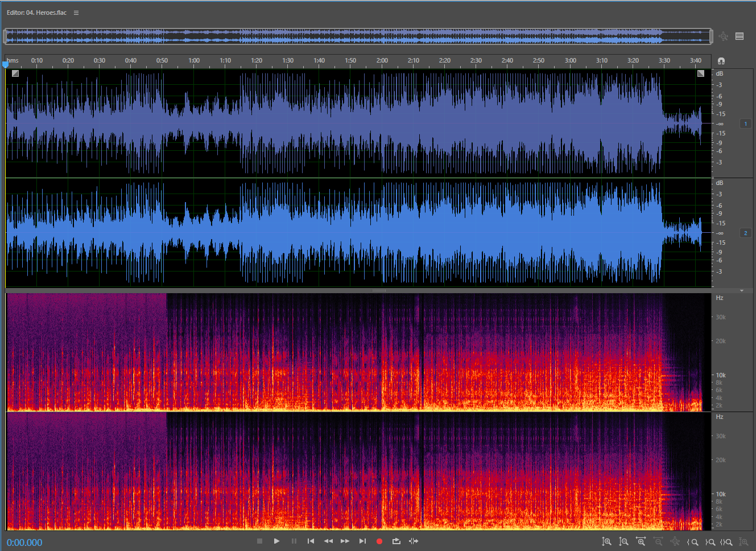Click Zoom In (Time) icon
Screen dimensions: 756x551
pyautogui.click(x=641, y=542)
